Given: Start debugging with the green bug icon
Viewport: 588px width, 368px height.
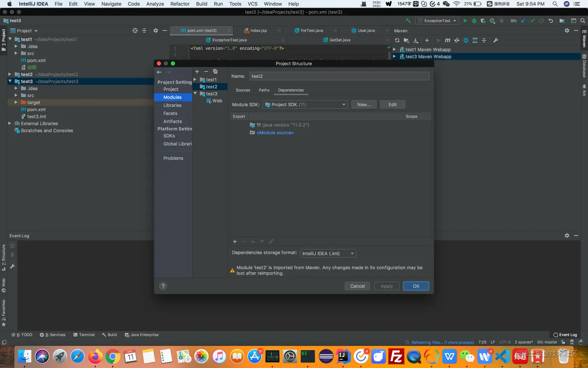Looking at the screenshot, I should (x=474, y=21).
